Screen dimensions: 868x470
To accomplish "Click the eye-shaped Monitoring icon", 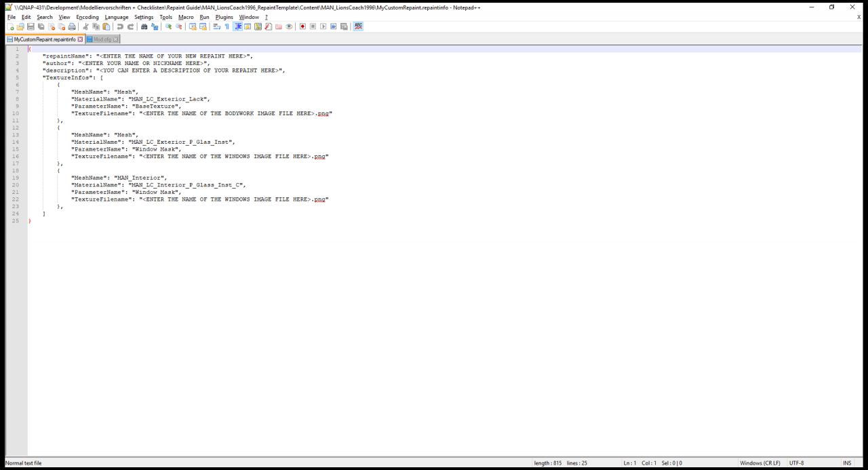I will (x=289, y=26).
